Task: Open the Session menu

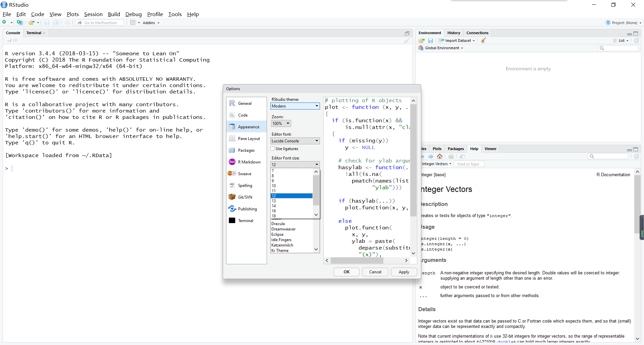Action: (93, 14)
